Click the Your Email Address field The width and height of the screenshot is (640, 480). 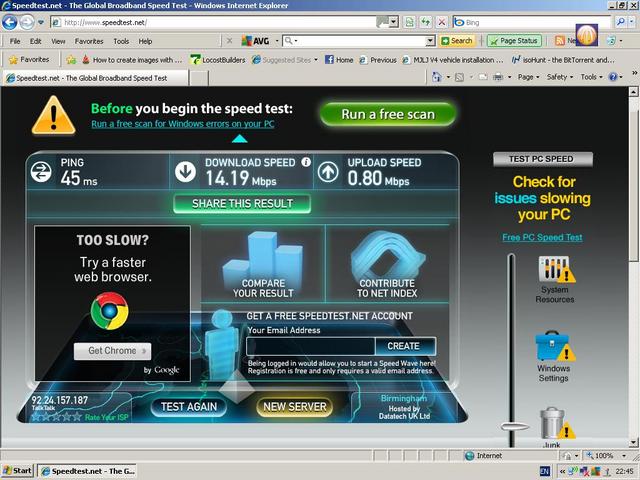click(x=309, y=346)
